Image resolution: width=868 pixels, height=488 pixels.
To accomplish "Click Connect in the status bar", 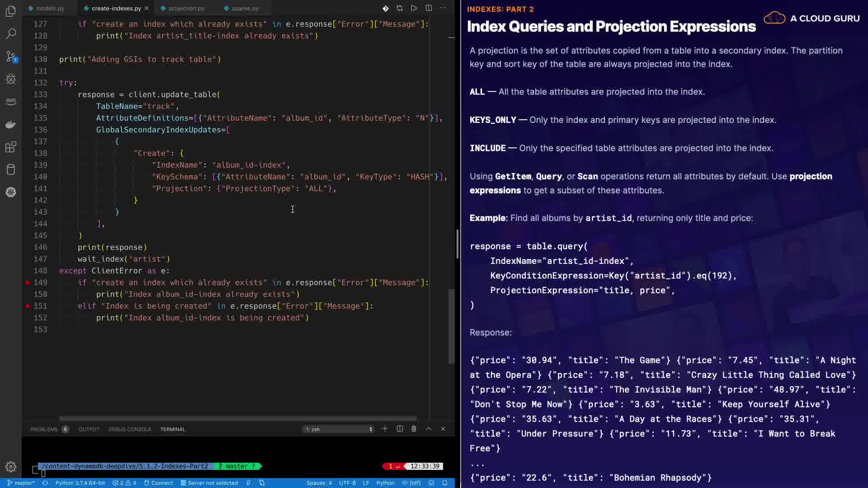I will [159, 483].
